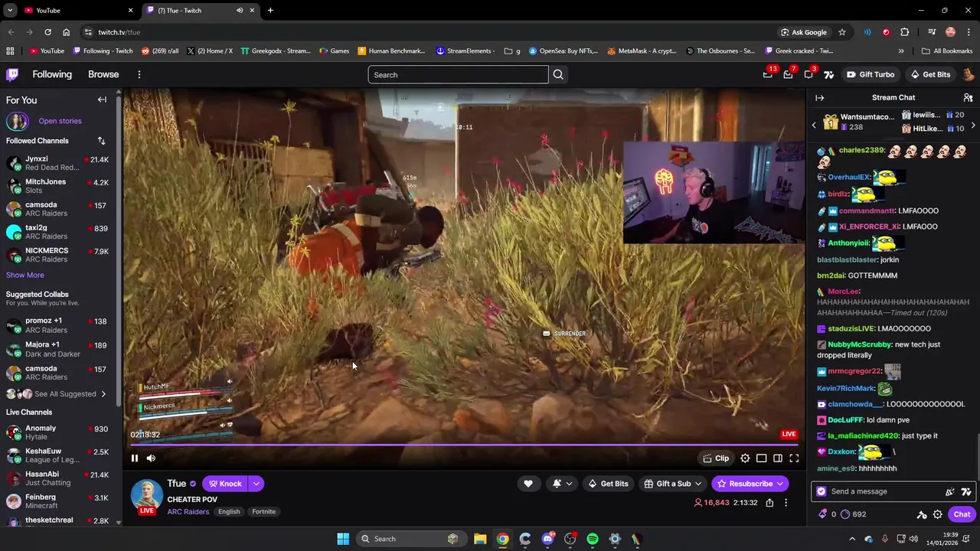This screenshot has height=551, width=980.
Task: Open the Twitch home logo
Action: point(12,74)
